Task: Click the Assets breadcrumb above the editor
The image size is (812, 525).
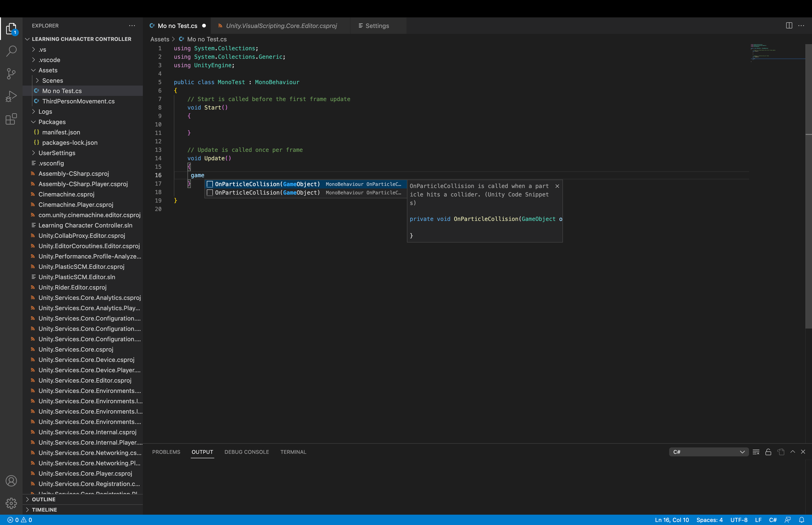Action: pos(160,39)
